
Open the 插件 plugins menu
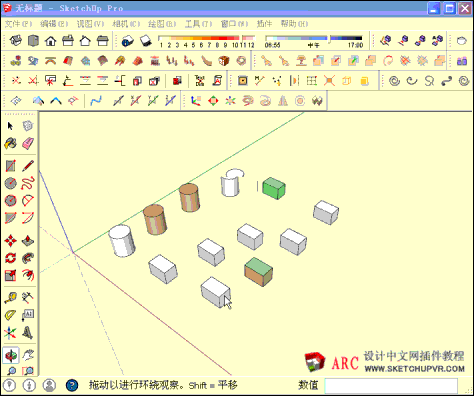[264, 24]
